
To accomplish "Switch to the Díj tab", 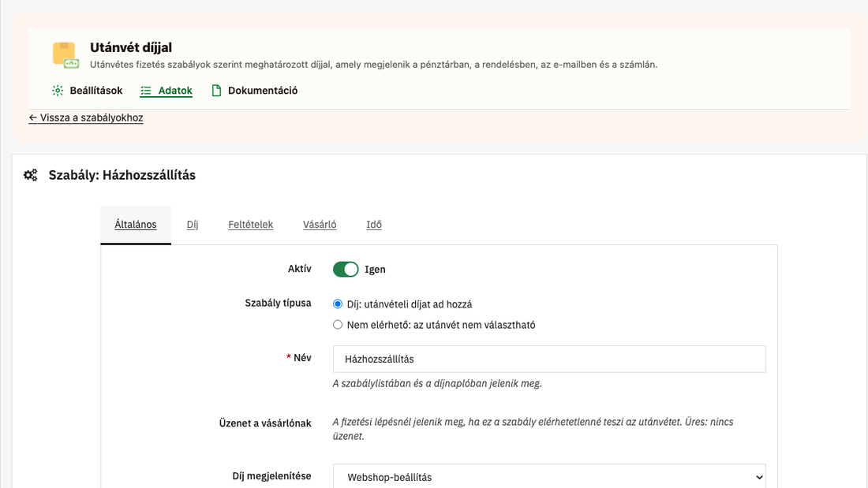I will tap(192, 225).
